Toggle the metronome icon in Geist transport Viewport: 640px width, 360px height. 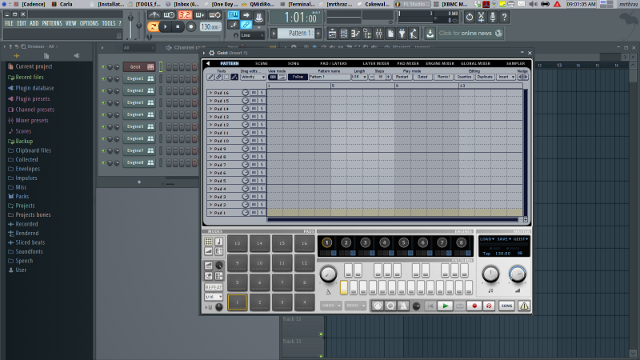[x=403, y=305]
